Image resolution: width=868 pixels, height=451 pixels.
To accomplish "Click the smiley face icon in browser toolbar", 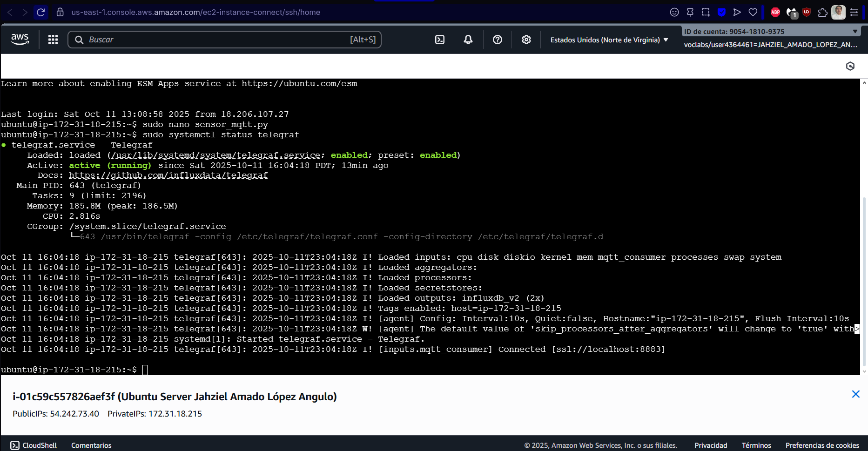I will [674, 12].
